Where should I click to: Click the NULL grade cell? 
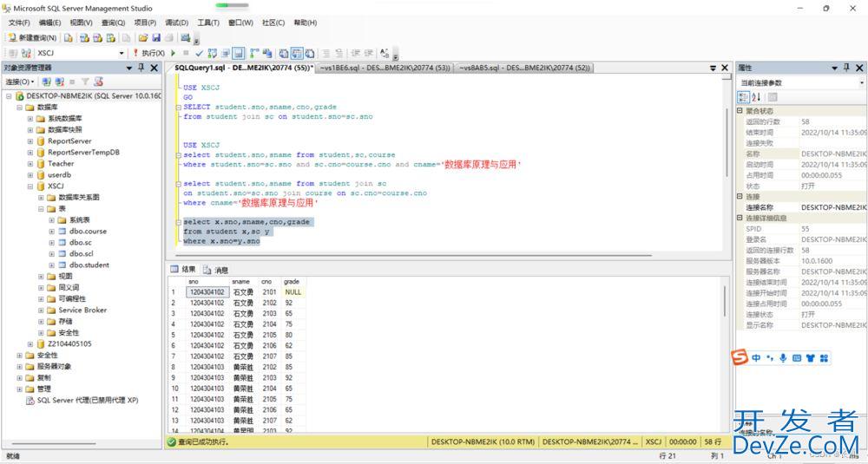(293, 292)
